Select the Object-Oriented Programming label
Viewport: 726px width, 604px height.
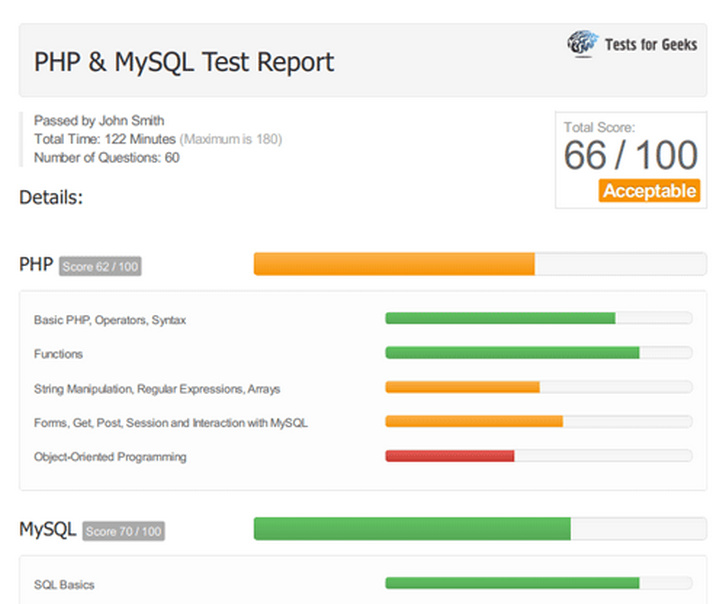tap(110, 457)
